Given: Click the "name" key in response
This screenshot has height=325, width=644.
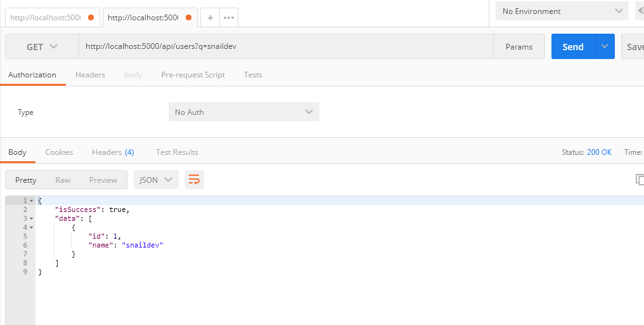Looking at the screenshot, I should pyautogui.click(x=101, y=245).
